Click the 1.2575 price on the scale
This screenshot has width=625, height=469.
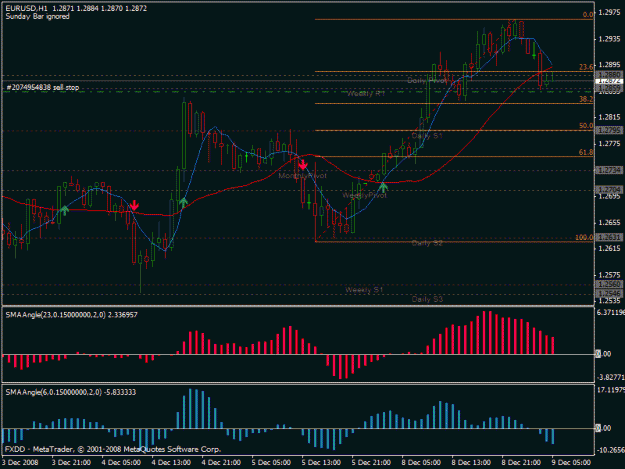(x=609, y=275)
